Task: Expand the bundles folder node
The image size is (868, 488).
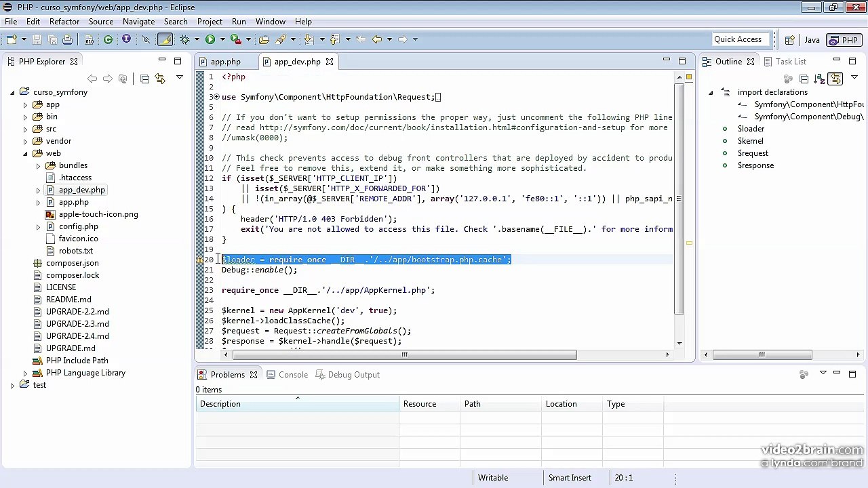Action: [38, 166]
